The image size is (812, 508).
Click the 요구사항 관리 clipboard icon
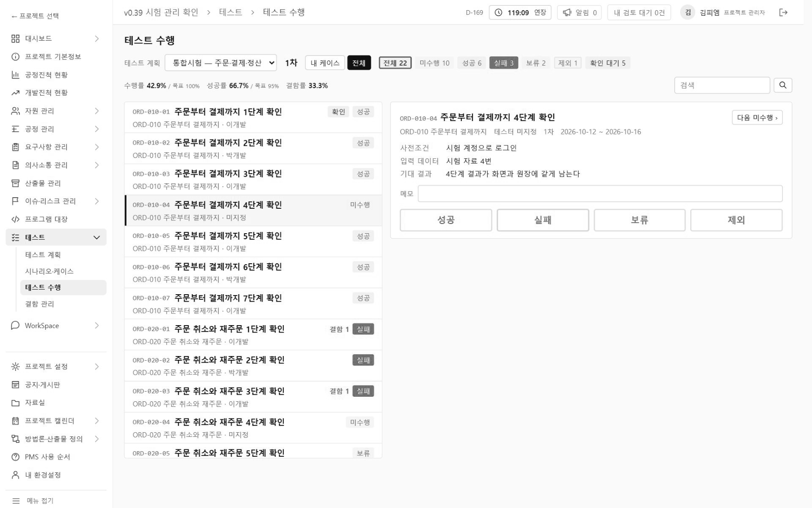15,147
